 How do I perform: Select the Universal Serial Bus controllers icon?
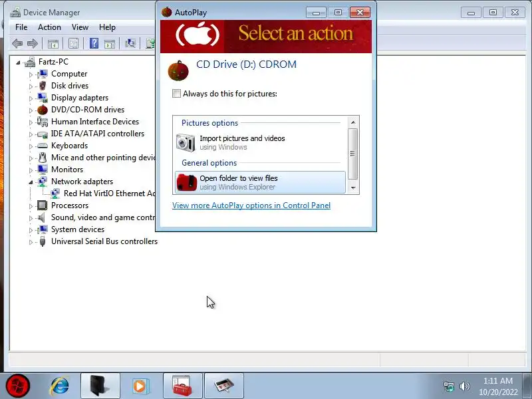(43, 241)
